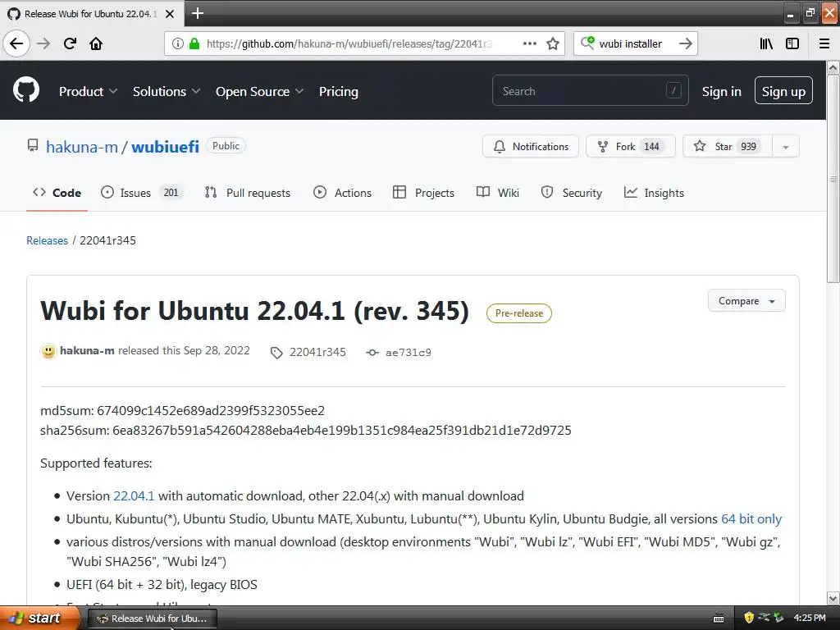840x630 pixels.
Task: Open the Library bookshelf icon
Action: 766,43
